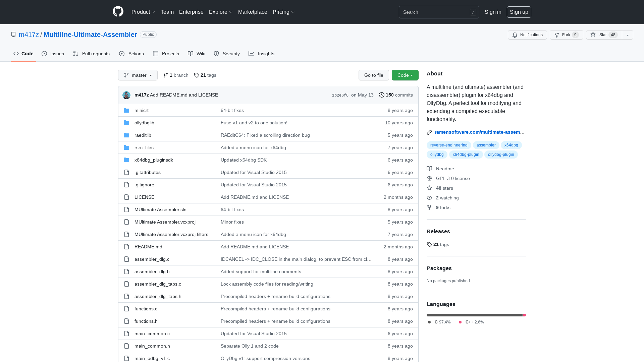Click the Sign in link
Screen dimensions: 644x362
click(x=493, y=12)
